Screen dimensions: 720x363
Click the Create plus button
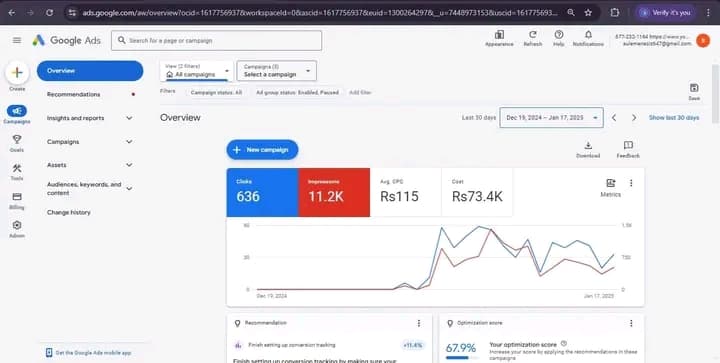tap(17, 73)
